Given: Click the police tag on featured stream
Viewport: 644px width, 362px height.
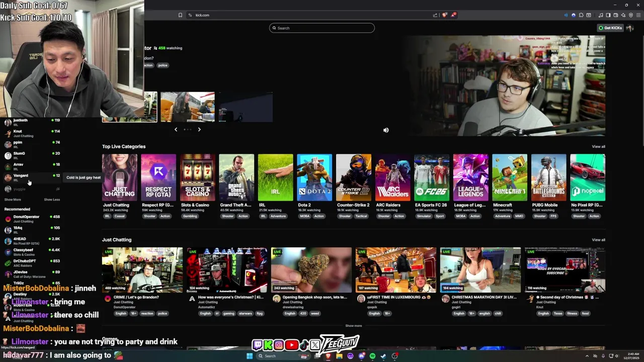Looking at the screenshot, I should pyautogui.click(x=163, y=65).
